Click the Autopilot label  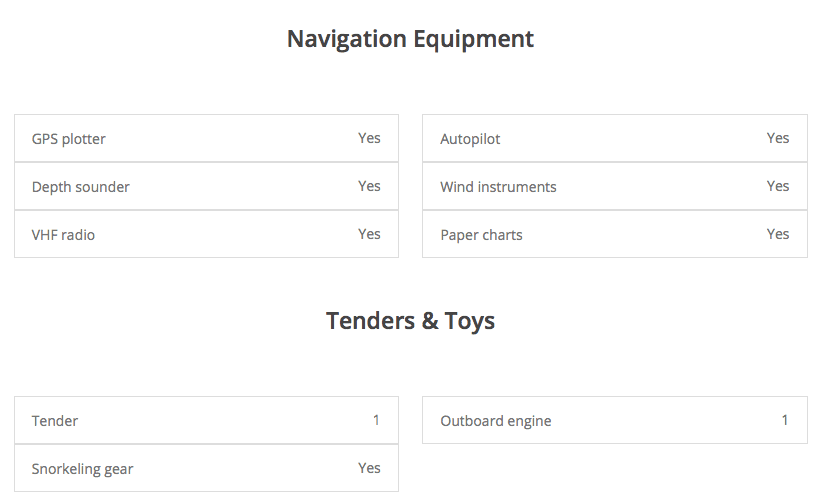[x=470, y=139]
